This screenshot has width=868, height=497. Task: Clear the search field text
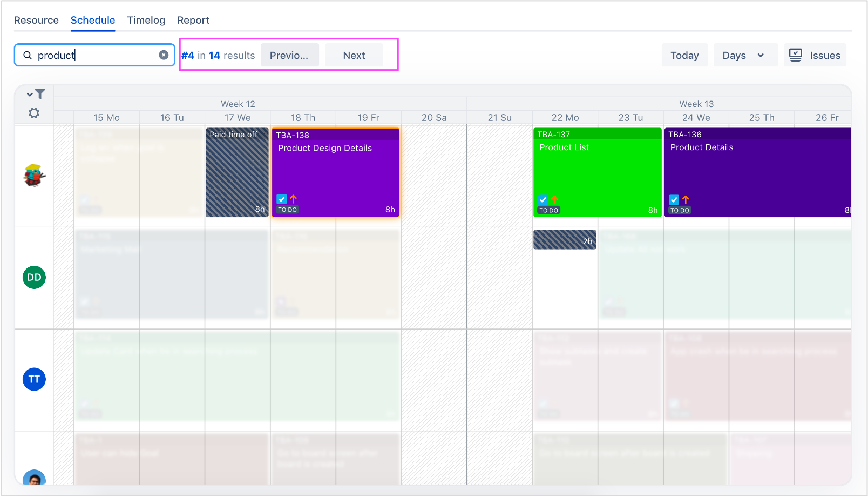164,55
